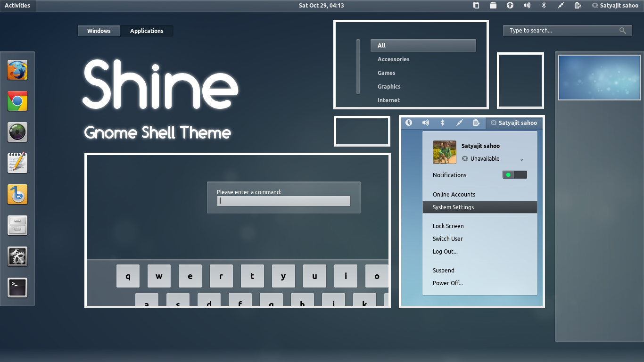This screenshot has width=644, height=362.
Task: Switch to the Applications tab
Action: click(147, 31)
